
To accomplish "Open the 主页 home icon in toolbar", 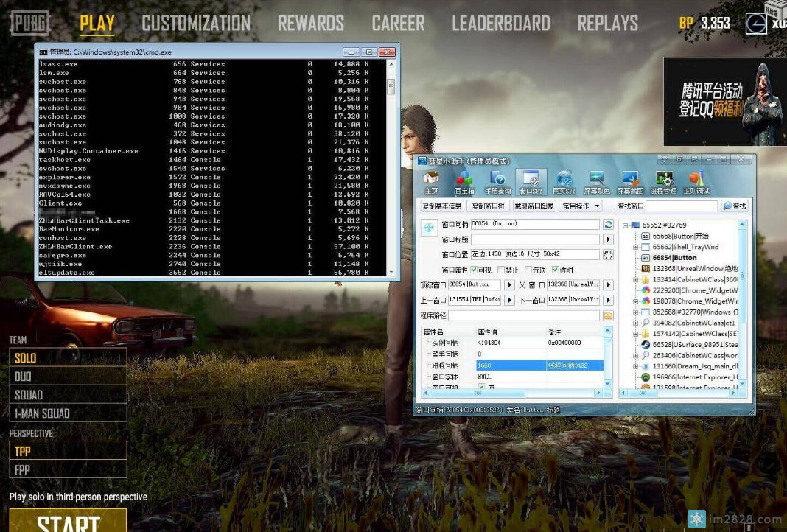I will [430, 181].
